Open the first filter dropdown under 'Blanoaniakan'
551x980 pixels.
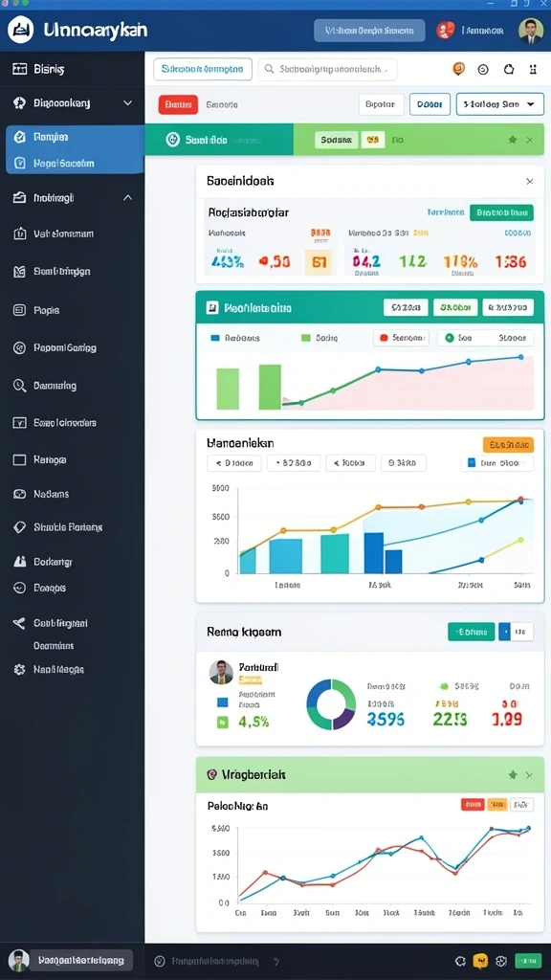(234, 463)
